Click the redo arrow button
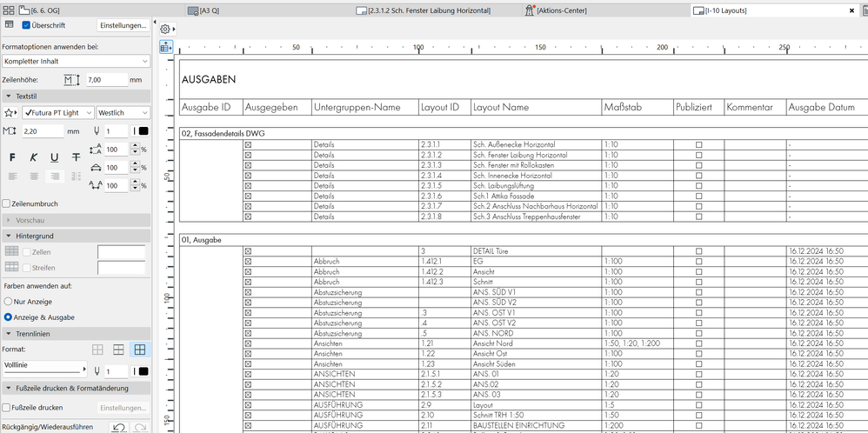 140,427
